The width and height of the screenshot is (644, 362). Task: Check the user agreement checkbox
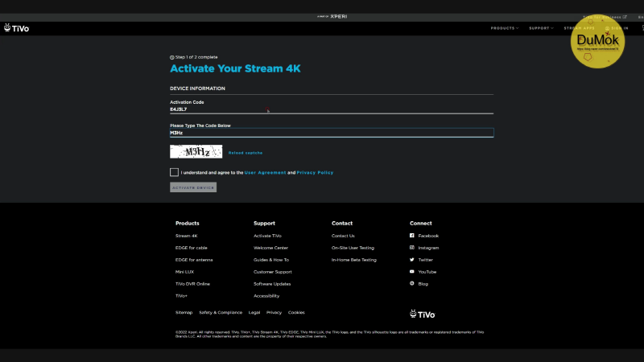(x=174, y=172)
